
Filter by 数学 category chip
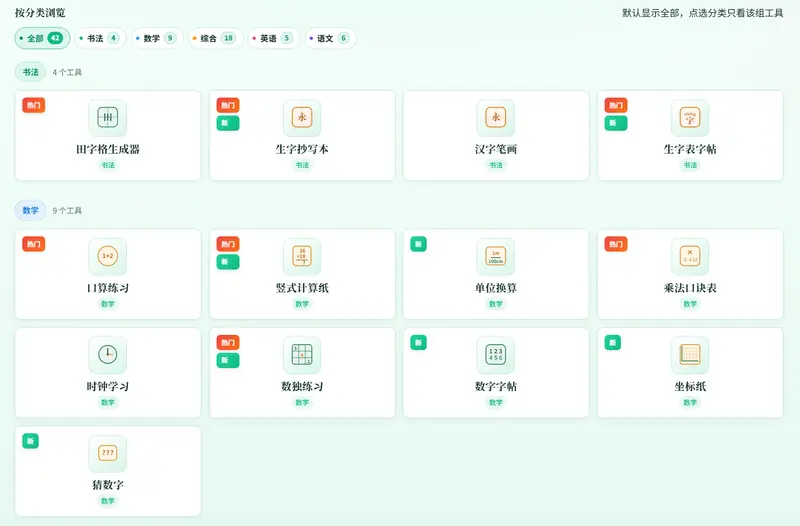[x=157, y=38]
